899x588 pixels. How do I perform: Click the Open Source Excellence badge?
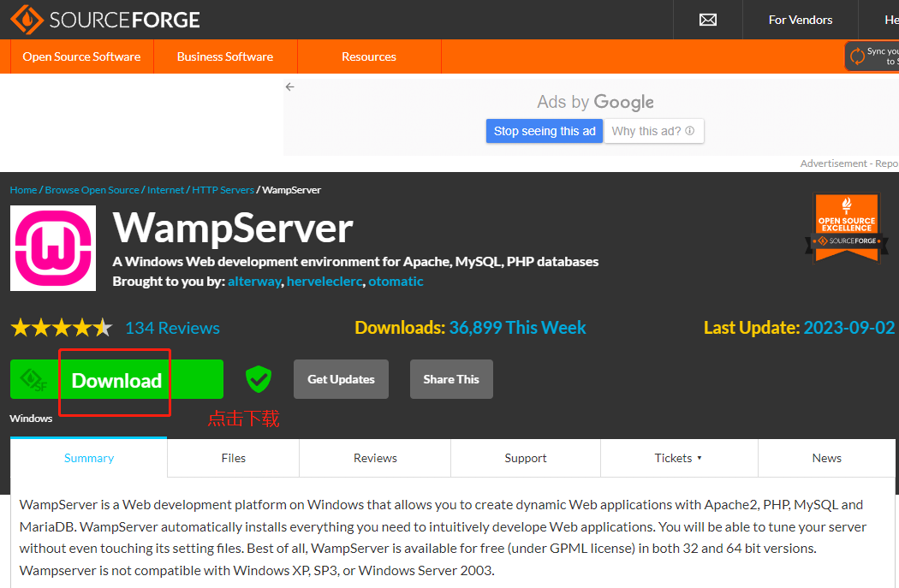(x=846, y=229)
